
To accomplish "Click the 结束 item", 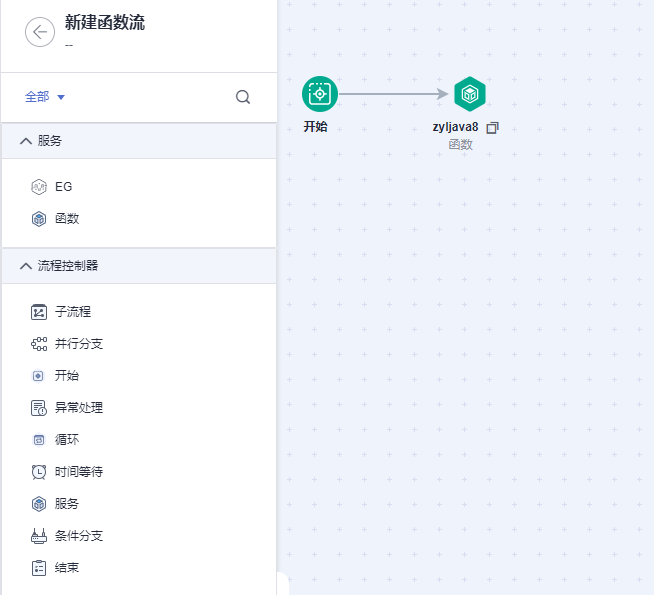I will (x=66, y=568).
